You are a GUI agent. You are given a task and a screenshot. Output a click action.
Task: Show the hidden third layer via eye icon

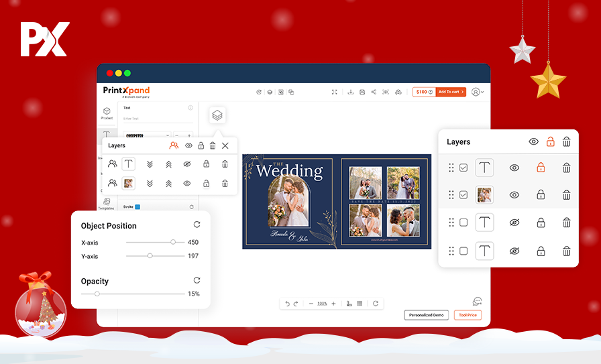coord(514,223)
